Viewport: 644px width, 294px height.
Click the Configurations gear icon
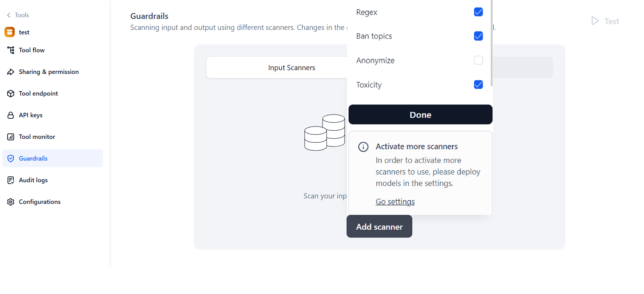pos(11,202)
